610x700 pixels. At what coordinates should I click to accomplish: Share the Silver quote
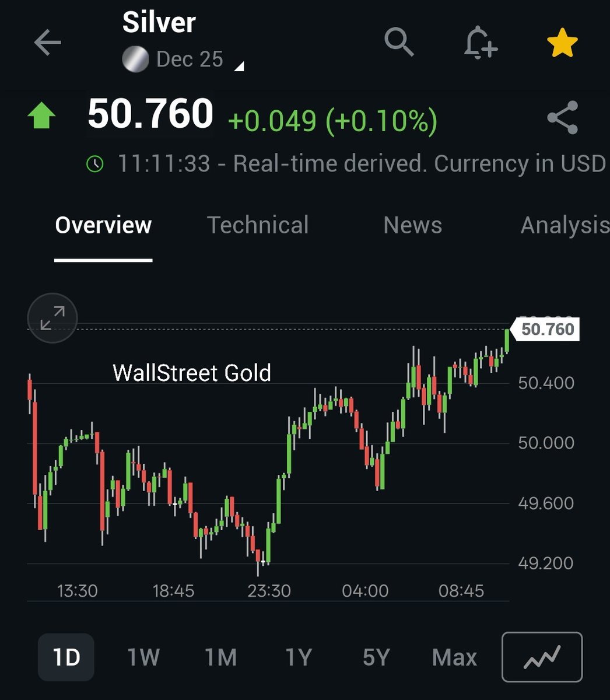click(562, 117)
